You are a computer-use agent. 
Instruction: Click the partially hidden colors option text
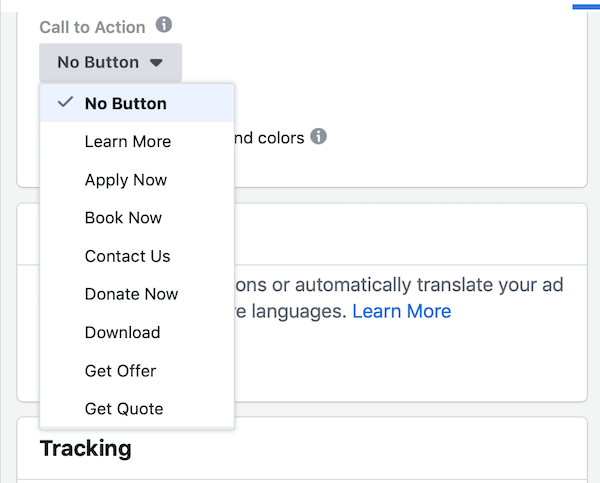270,138
